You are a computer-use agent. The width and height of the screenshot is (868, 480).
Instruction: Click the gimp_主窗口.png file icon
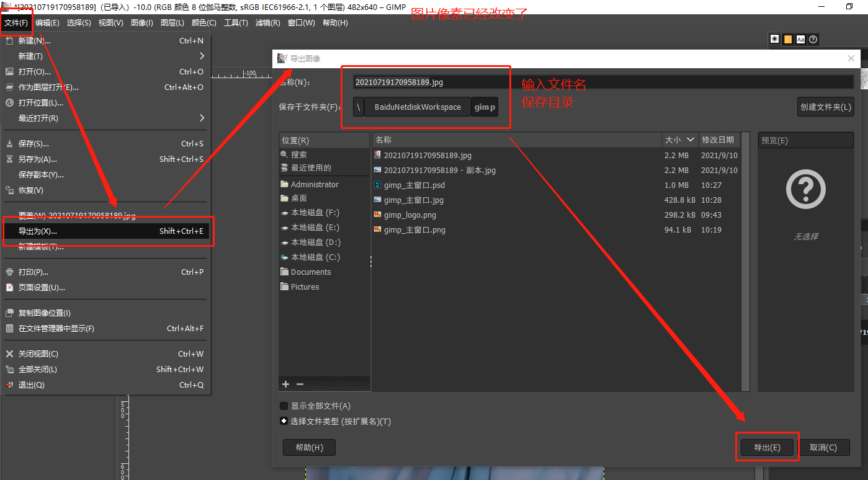378,230
